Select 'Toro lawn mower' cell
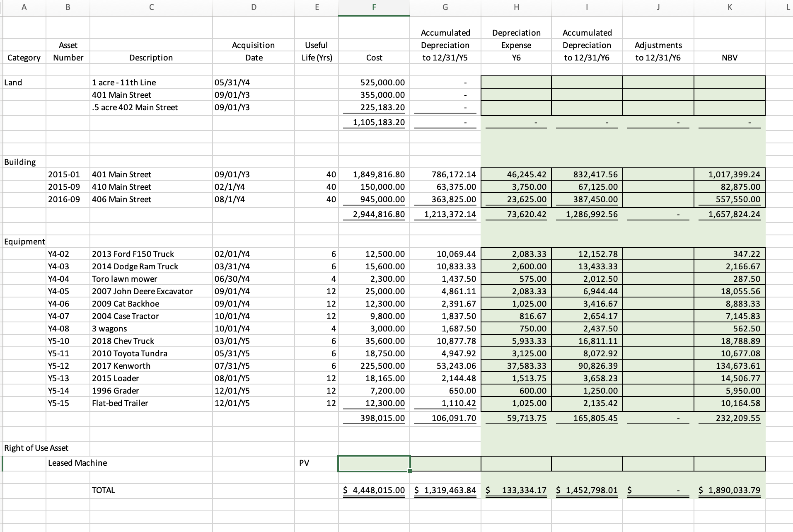 pyautogui.click(x=151, y=279)
